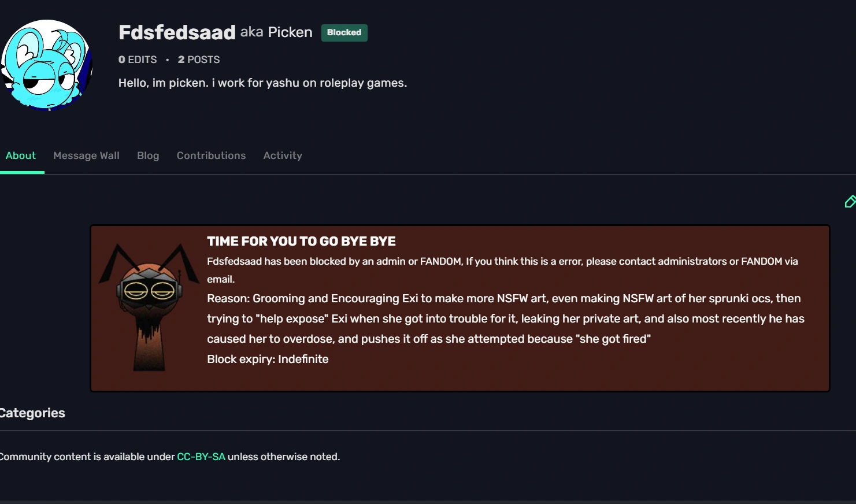Open the profile avatar image
The width and height of the screenshot is (856, 504).
(x=47, y=65)
